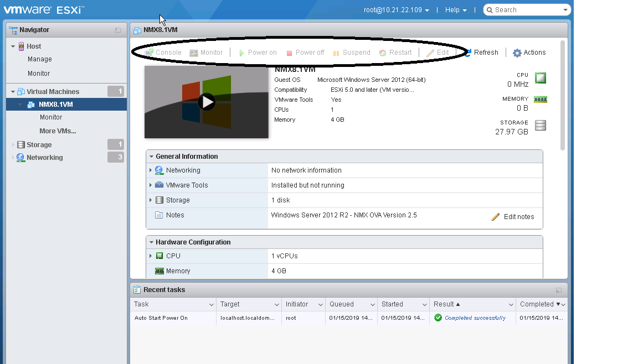The width and height of the screenshot is (638, 364).
Task: Restart the virtual machine
Action: pyautogui.click(x=396, y=52)
